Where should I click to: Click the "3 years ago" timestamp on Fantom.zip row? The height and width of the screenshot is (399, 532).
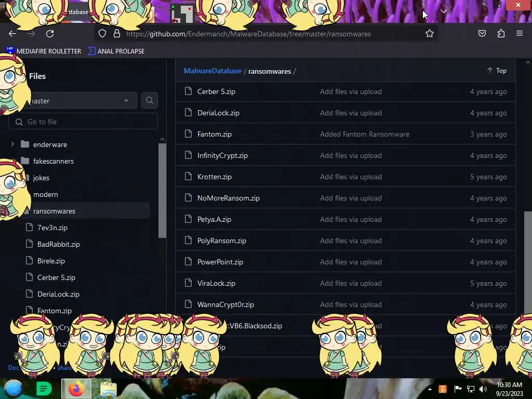tap(488, 134)
